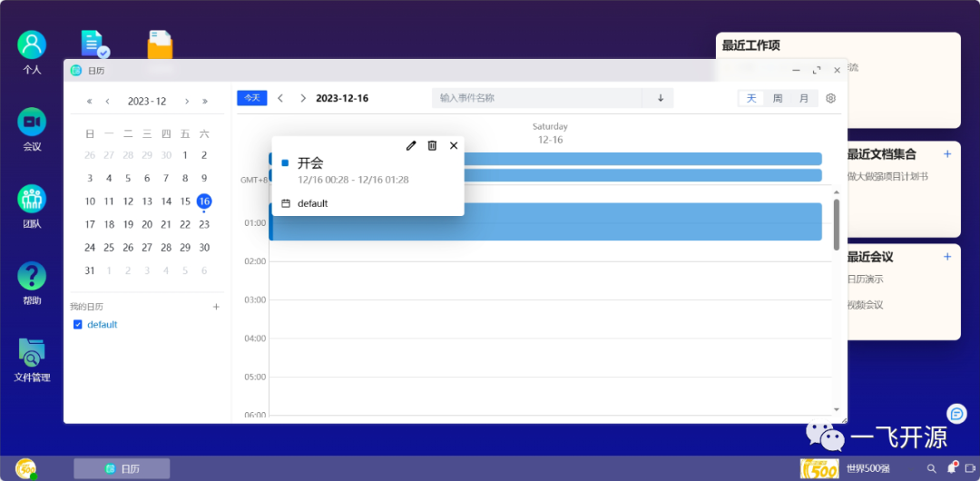This screenshot has height=481, width=980.
Task: Click the event name search field
Action: [x=537, y=98]
